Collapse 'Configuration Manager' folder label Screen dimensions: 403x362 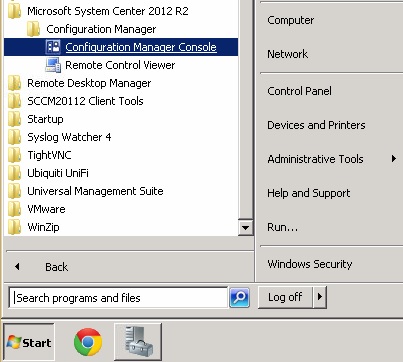tap(101, 29)
